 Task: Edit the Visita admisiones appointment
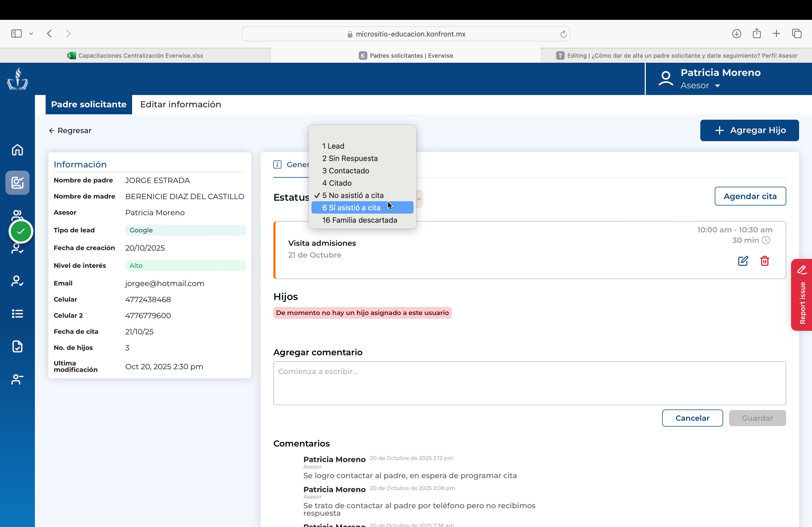point(743,261)
